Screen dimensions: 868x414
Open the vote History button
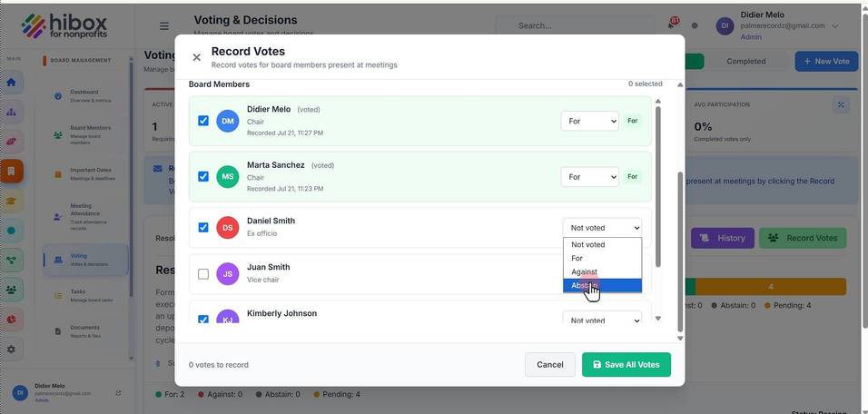click(x=723, y=238)
